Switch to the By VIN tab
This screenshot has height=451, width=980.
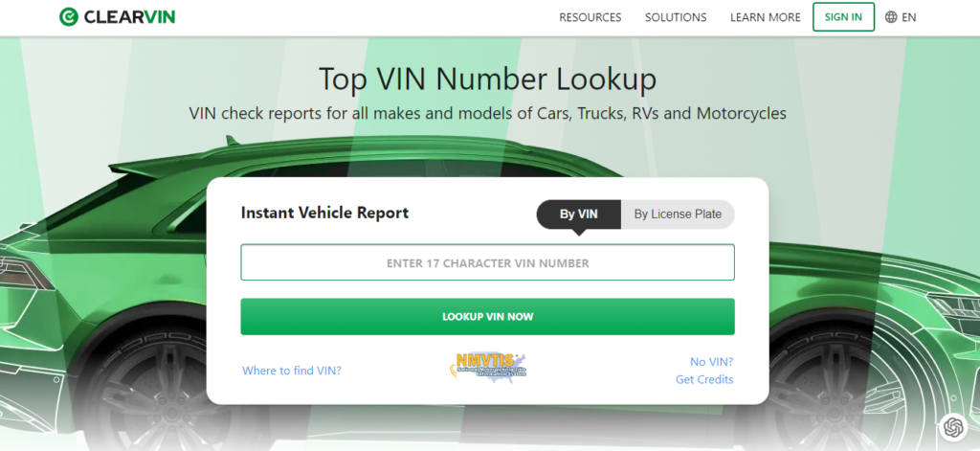pyautogui.click(x=578, y=214)
